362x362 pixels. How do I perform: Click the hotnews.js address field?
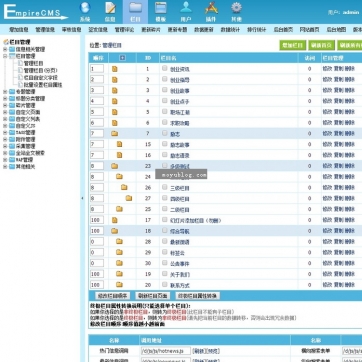click(x=166, y=351)
